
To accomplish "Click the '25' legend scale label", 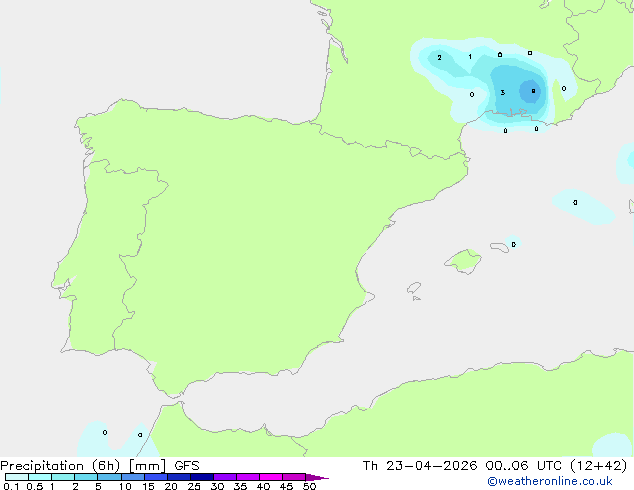I will tap(194, 486).
